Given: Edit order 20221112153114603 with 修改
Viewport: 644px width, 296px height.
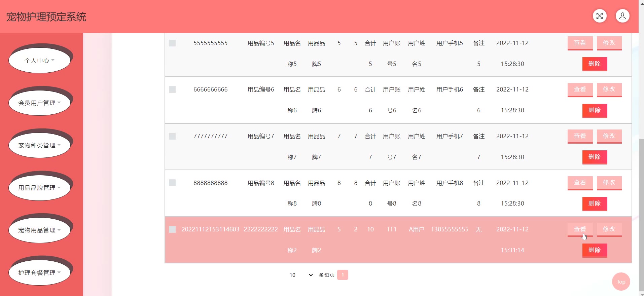Looking at the screenshot, I should (609, 229).
